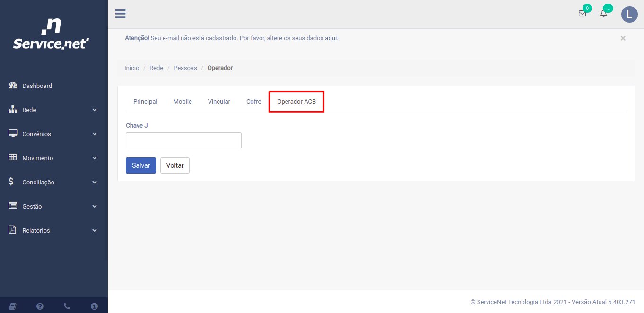Expand the Convênios sidebar menu
Screen dimensions: 644x313
pyautogui.click(x=53, y=134)
